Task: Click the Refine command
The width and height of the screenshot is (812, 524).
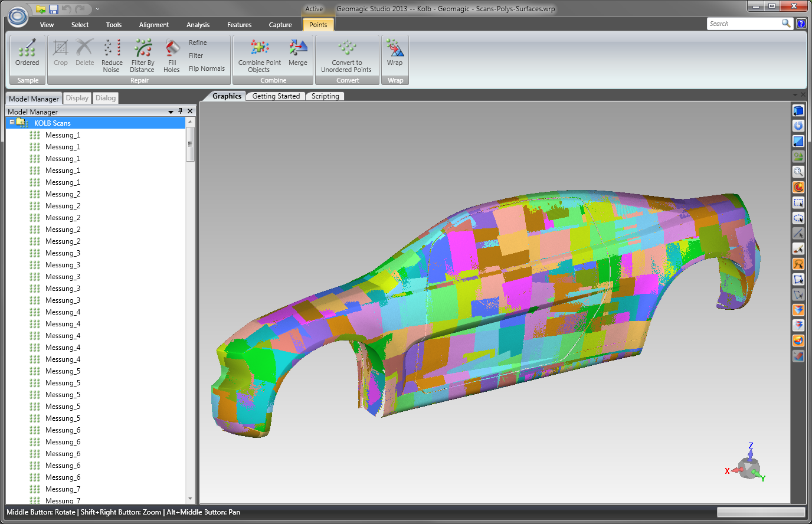Action: click(198, 42)
